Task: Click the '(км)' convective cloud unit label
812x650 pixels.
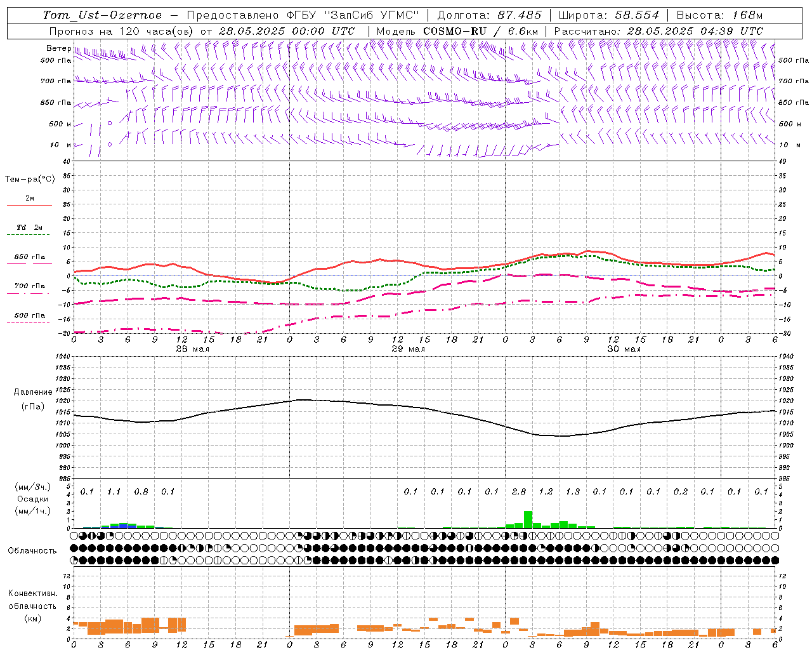Action: click(x=32, y=618)
